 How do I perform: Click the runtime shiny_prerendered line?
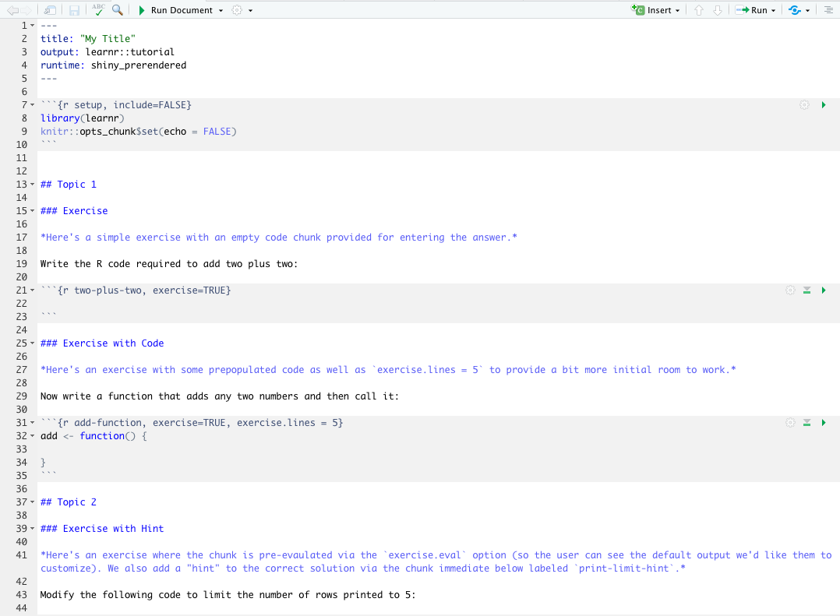(x=114, y=65)
